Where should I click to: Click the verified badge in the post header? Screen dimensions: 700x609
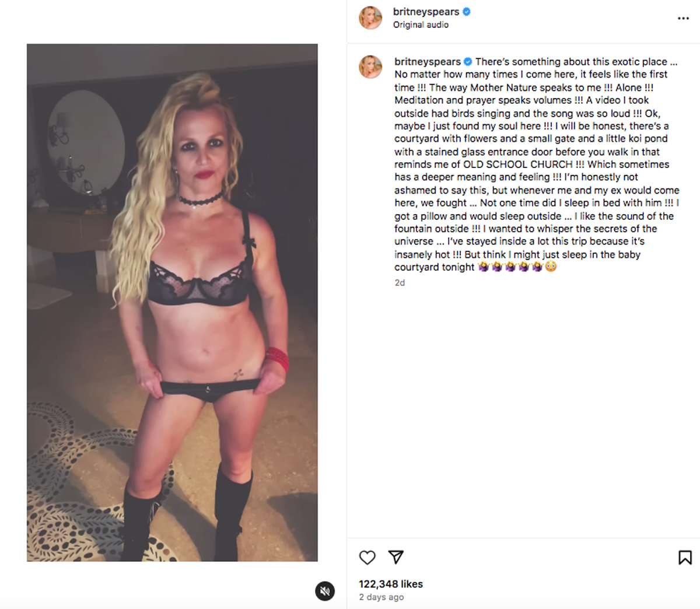pos(467,12)
